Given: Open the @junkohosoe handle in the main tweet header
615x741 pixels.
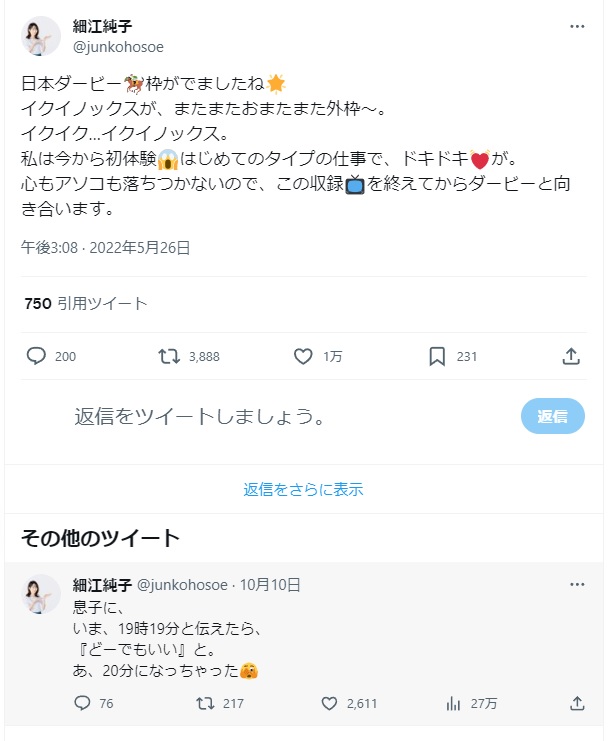Looking at the screenshot, I should click(x=118, y=46).
